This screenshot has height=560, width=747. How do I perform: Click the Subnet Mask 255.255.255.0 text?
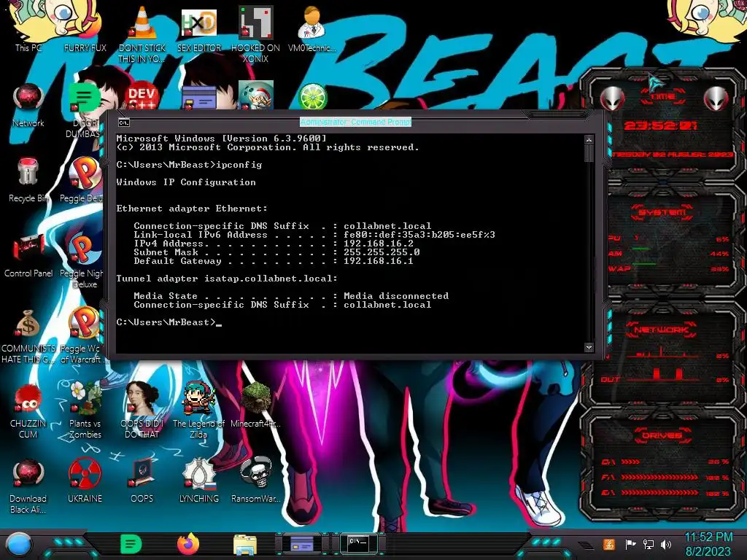(382, 252)
